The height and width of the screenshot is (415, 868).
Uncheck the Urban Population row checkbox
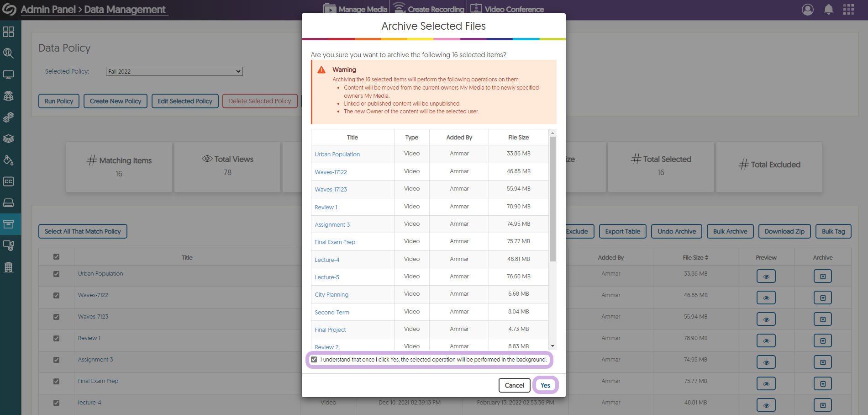coord(57,274)
